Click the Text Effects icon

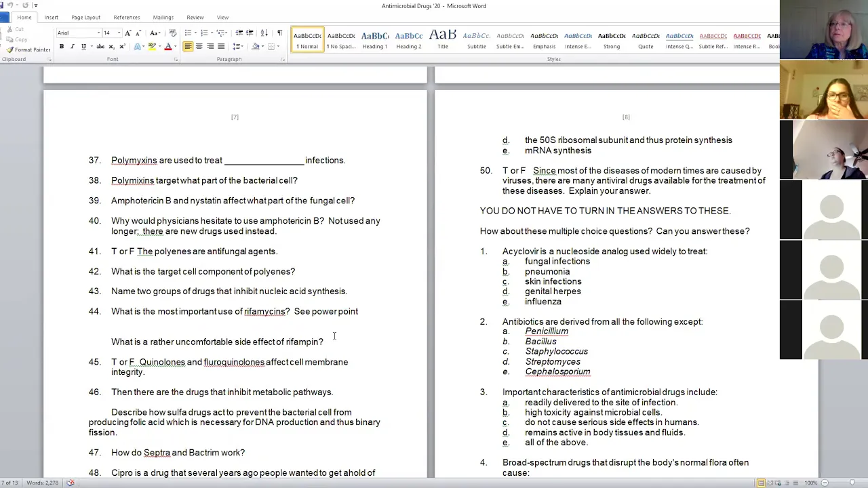pyautogui.click(x=137, y=46)
